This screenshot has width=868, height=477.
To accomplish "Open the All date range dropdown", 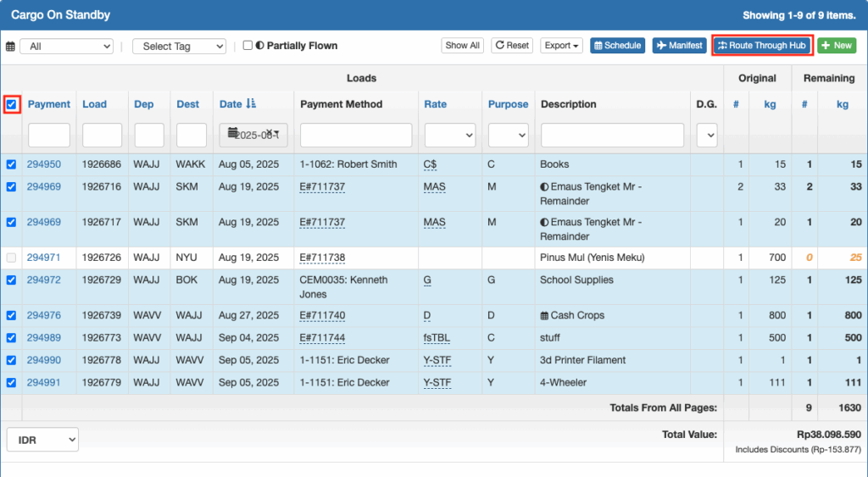I will click(66, 47).
